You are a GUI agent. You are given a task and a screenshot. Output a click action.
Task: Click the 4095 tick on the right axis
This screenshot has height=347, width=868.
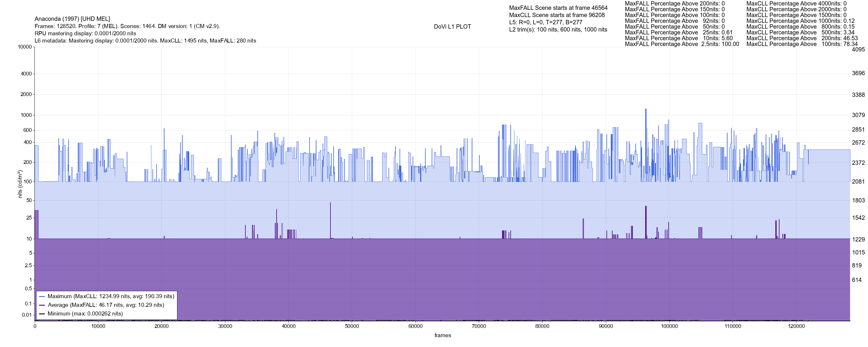point(858,49)
